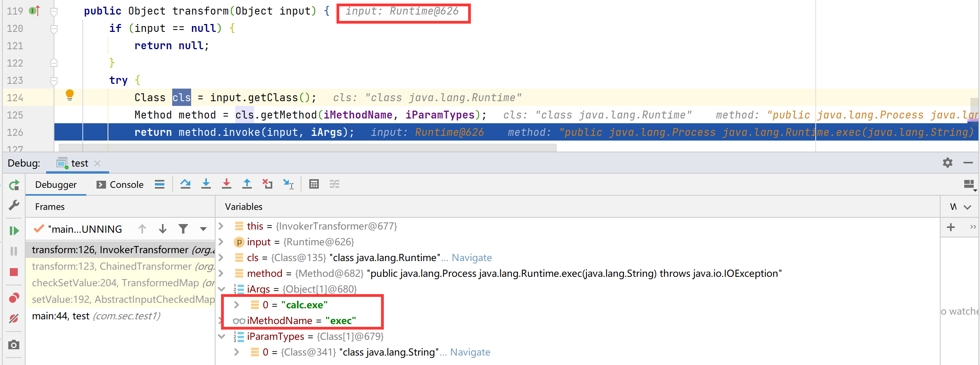Viewport: 980px width, 365px height.
Task: Collapse the iParamTypes Class[1]@679 node
Action: point(221,336)
